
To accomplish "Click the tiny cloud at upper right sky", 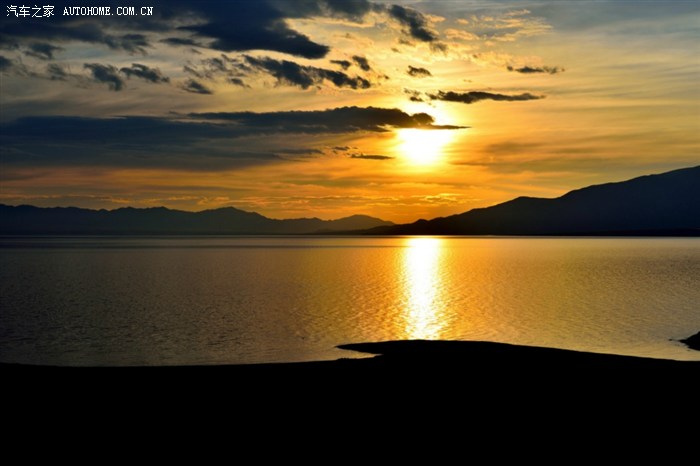I will pos(534,69).
